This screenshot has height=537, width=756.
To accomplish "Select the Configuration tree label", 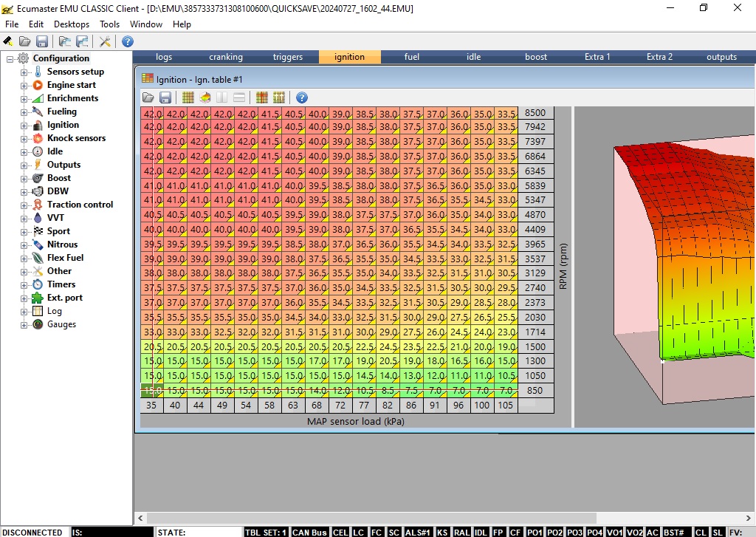I will (61, 58).
